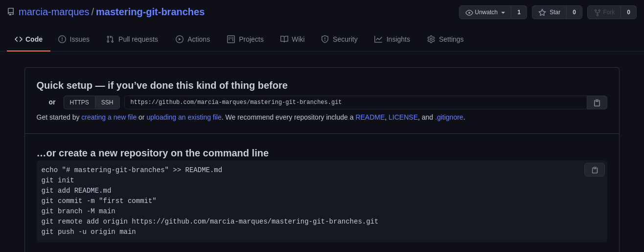This screenshot has height=252, width=644.
Task: Select the SSH clone protocol
Action: point(107,102)
